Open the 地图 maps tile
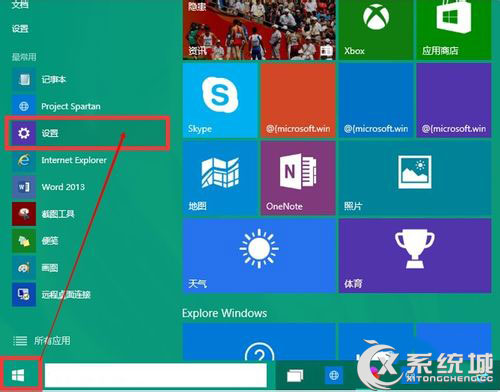The width and height of the screenshot is (500, 392). pyautogui.click(x=220, y=178)
